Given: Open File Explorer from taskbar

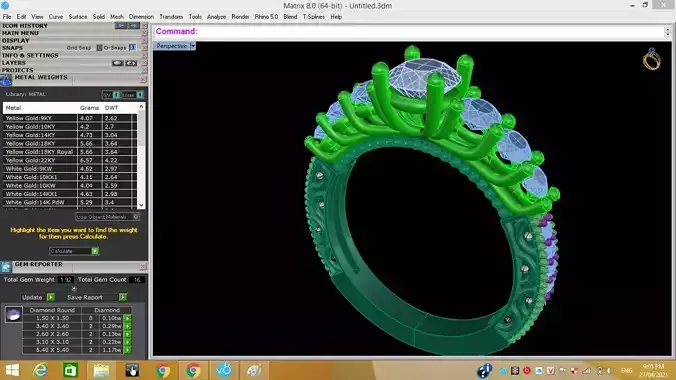Looking at the screenshot, I should coord(101,371).
